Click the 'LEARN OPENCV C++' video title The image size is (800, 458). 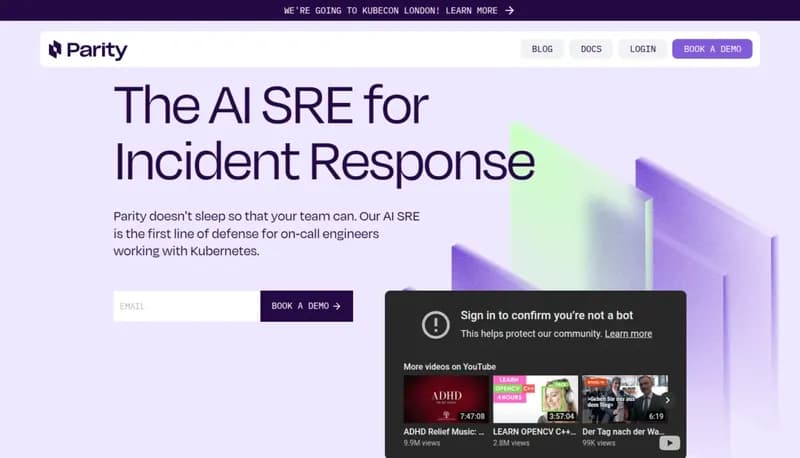tap(534, 431)
